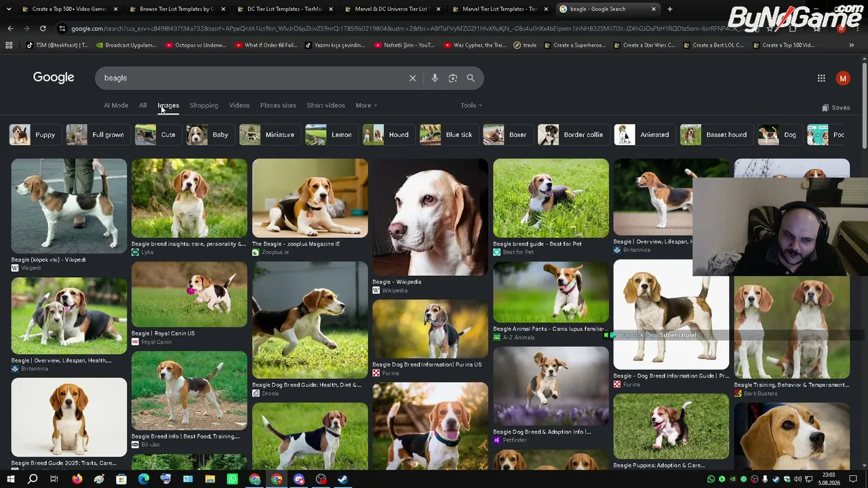Show more bookmarks with the overflow chevron
The height and width of the screenshot is (488, 868).
pyautogui.click(x=852, y=45)
